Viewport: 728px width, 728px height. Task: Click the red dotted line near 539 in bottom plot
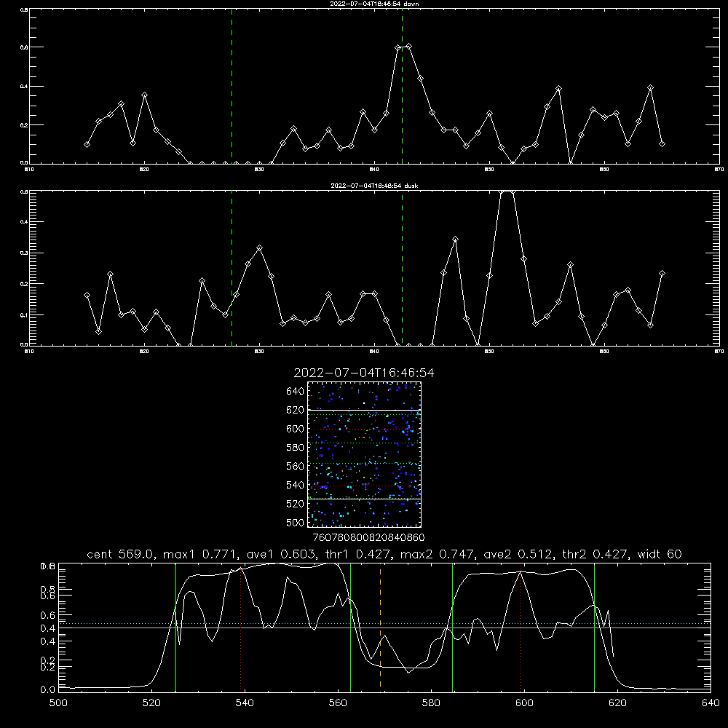pos(240,629)
